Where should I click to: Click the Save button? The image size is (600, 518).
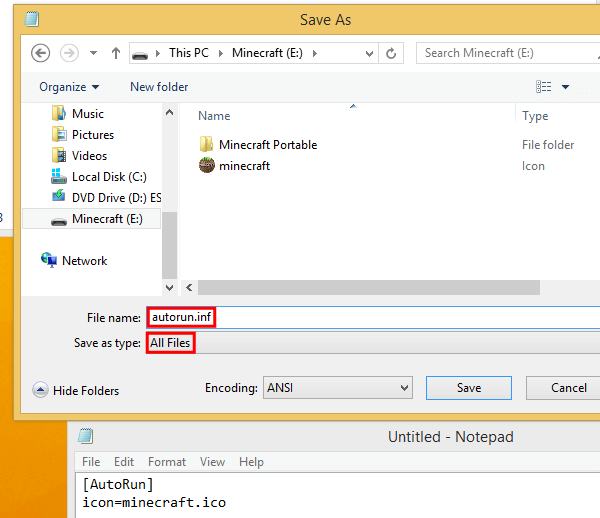469,388
